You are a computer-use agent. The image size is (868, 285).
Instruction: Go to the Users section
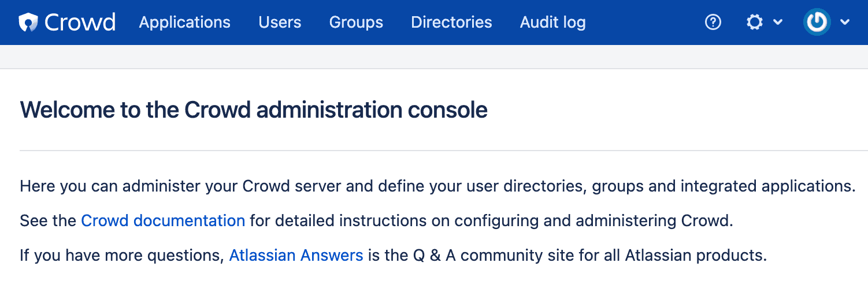[x=280, y=22]
